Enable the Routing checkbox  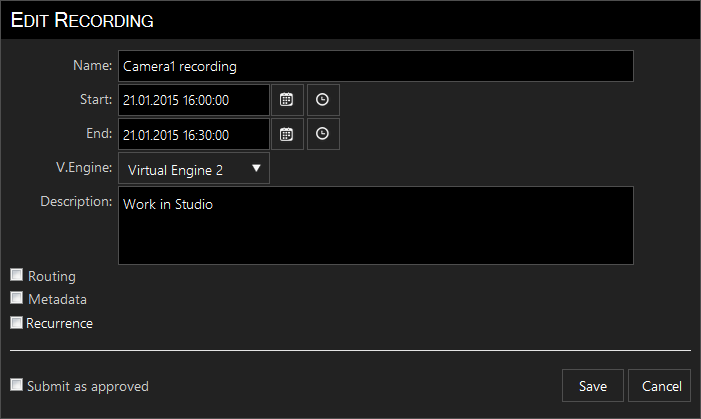[17, 275]
